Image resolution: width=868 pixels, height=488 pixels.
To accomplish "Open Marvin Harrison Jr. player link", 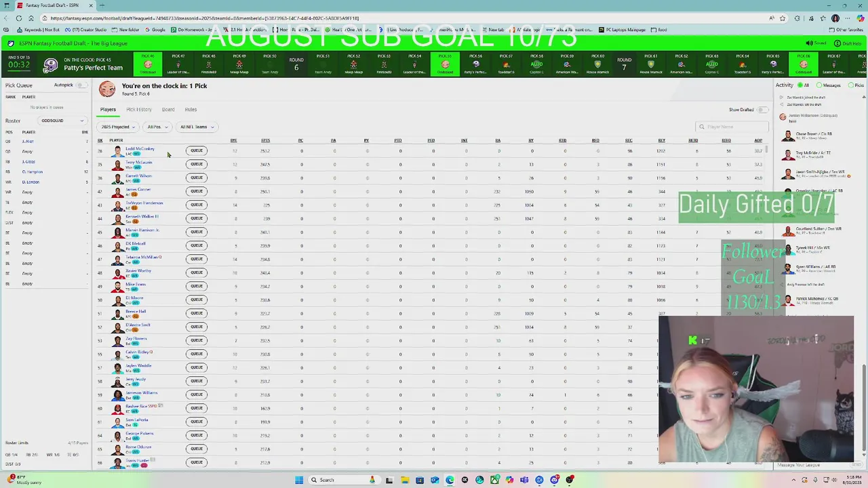I will click(142, 230).
